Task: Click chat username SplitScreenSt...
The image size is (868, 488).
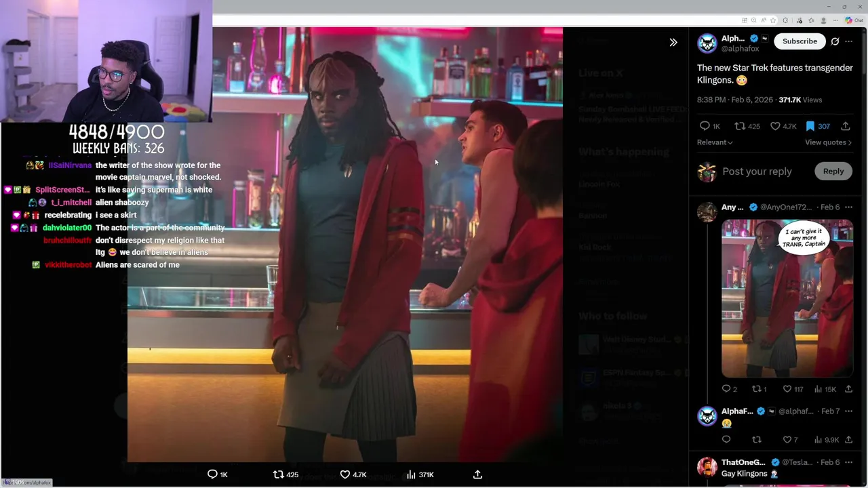Action: click(62, 190)
